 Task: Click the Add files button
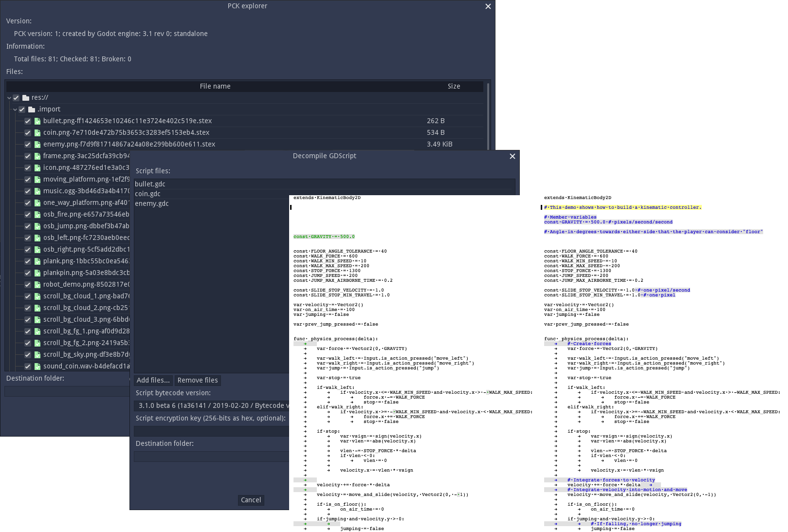point(153,380)
